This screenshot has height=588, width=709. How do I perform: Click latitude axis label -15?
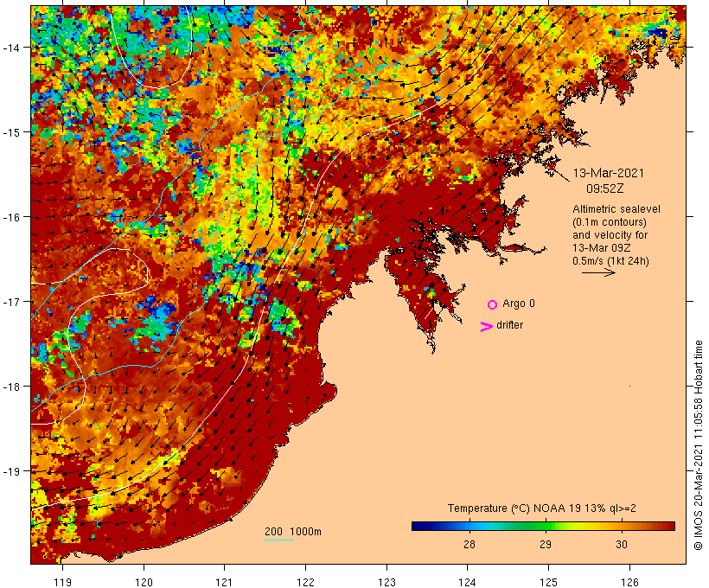(x=10, y=132)
